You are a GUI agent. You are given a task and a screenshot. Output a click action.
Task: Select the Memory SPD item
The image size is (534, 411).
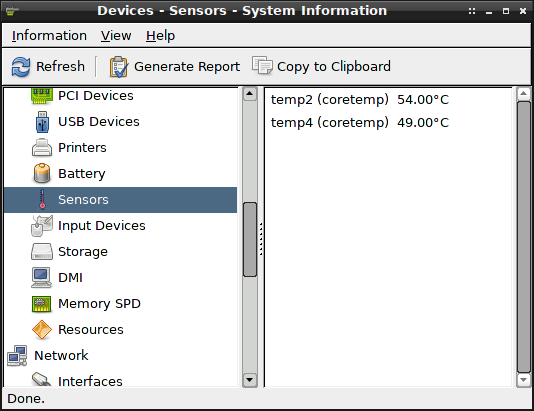click(99, 304)
